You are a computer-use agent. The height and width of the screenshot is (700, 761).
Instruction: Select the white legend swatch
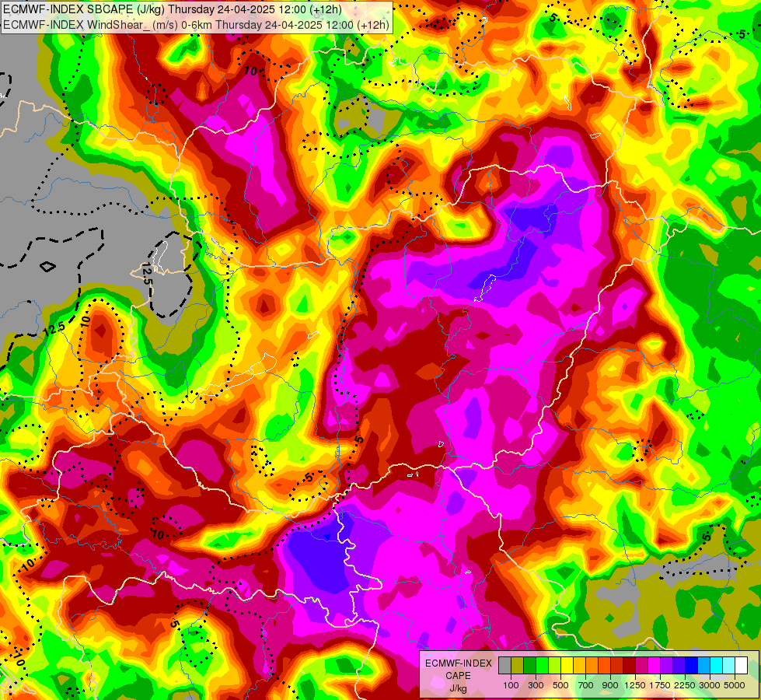point(741,665)
